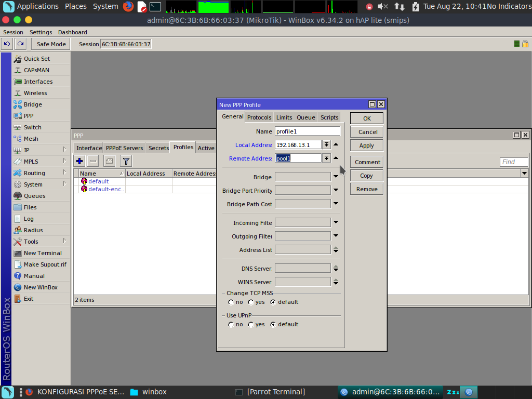This screenshot has width=532, height=399.
Task: Open the filter icon in the Profiles toolbar
Action: 126,161
